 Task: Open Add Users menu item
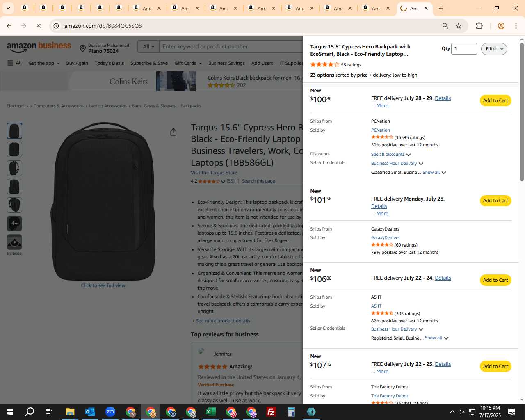[x=262, y=63]
